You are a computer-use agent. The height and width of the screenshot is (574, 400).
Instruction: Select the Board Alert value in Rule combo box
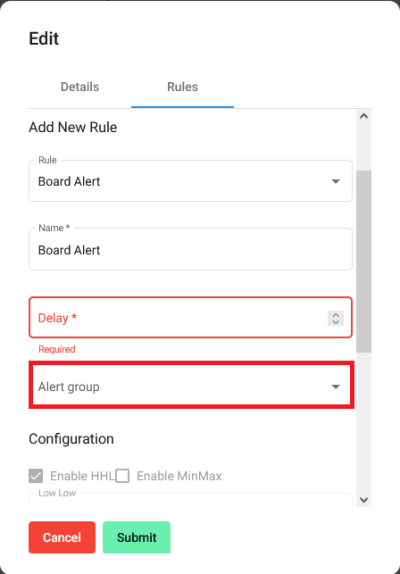coord(69,182)
